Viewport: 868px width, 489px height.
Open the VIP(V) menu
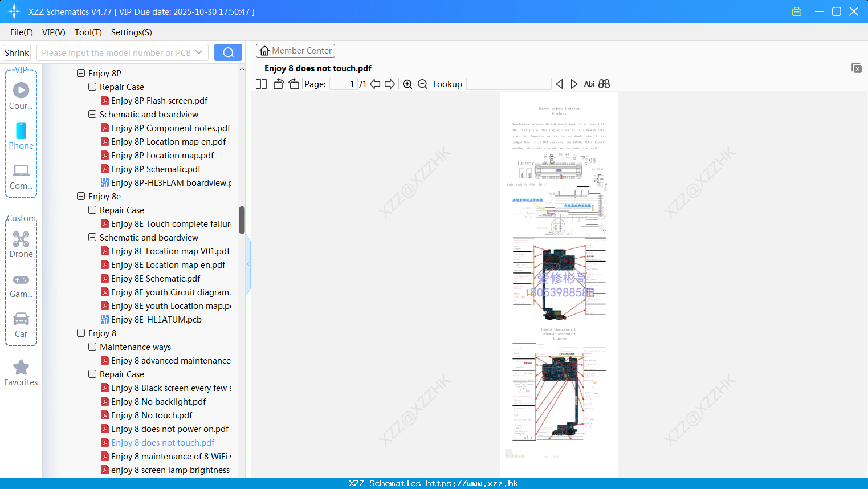pyautogui.click(x=54, y=32)
